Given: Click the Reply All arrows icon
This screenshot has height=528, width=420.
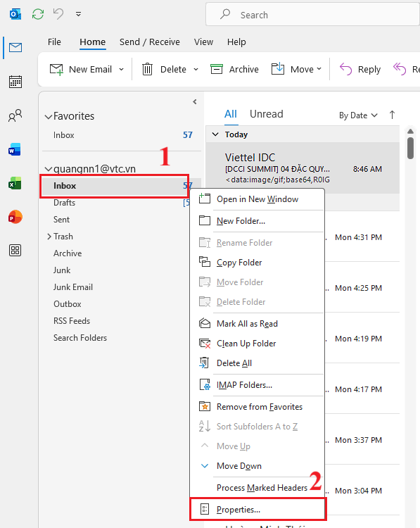Looking at the screenshot, I should point(400,69).
